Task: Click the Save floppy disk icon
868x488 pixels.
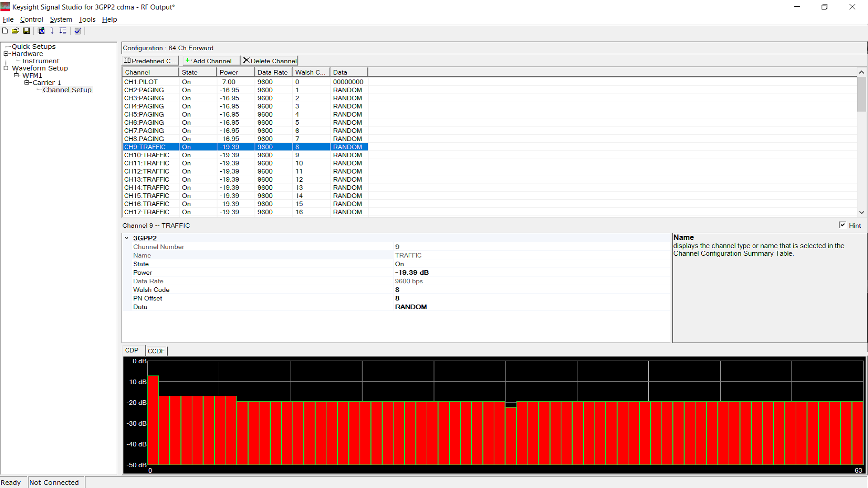Action: click(26, 31)
